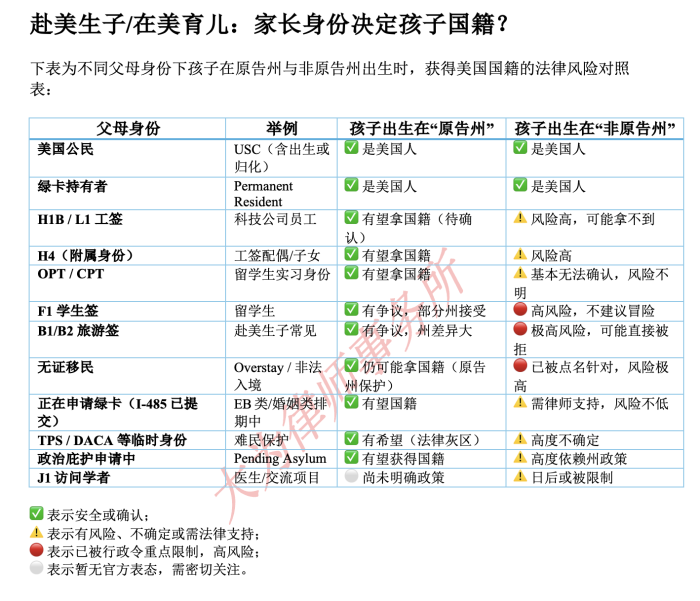
Task: Click the warning triangle in the H4 row
Action: coord(520,254)
